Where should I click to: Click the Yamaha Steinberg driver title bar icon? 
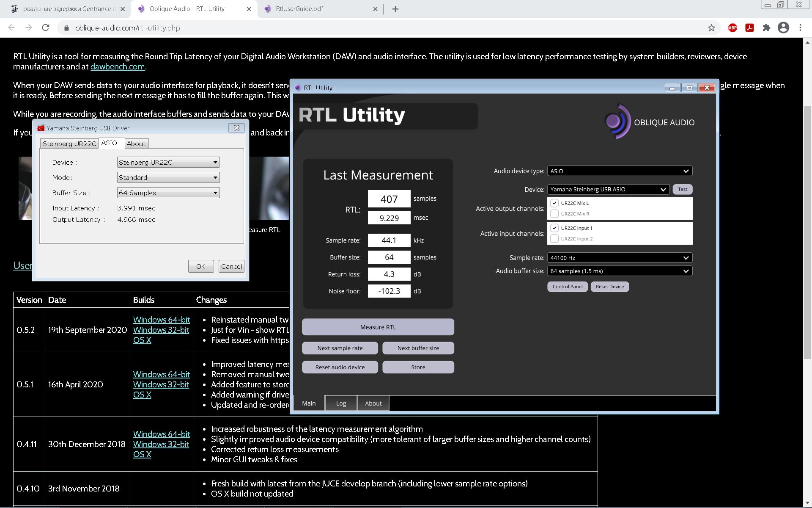(41, 128)
